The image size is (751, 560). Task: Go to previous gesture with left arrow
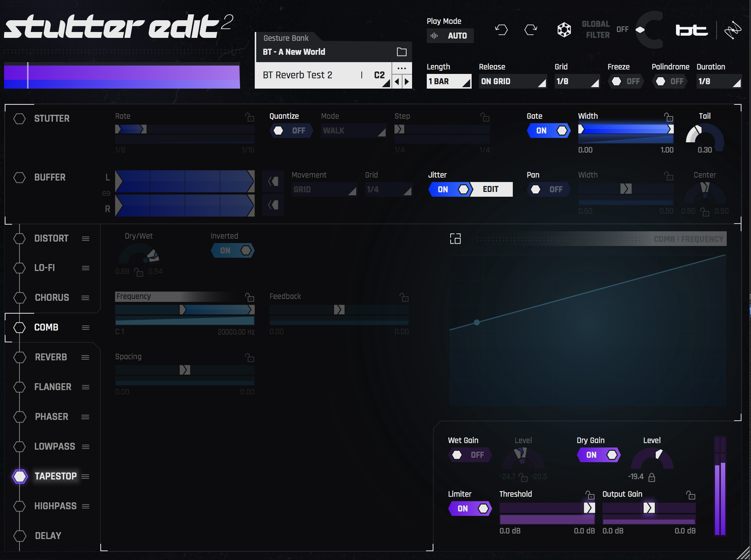pyautogui.click(x=397, y=82)
